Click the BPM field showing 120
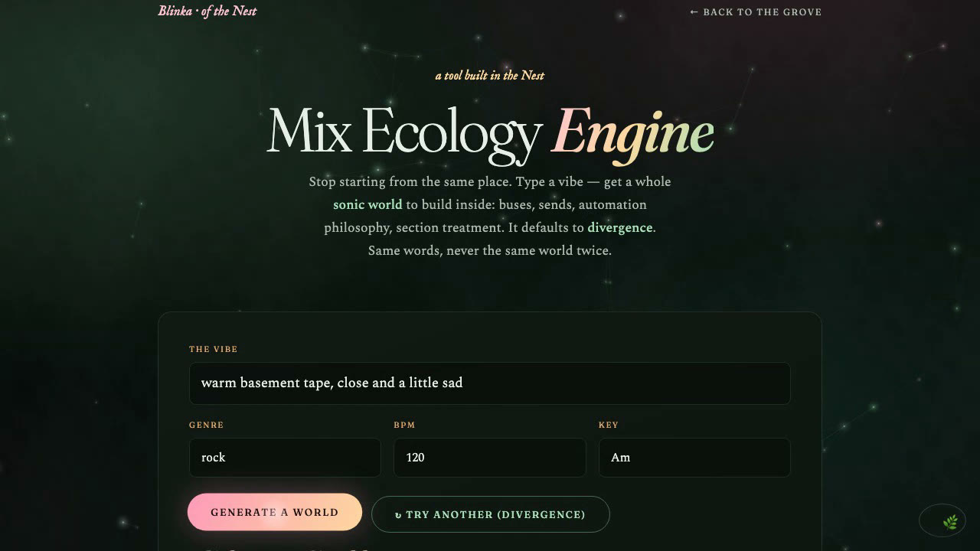The width and height of the screenshot is (980, 551). [x=490, y=458]
